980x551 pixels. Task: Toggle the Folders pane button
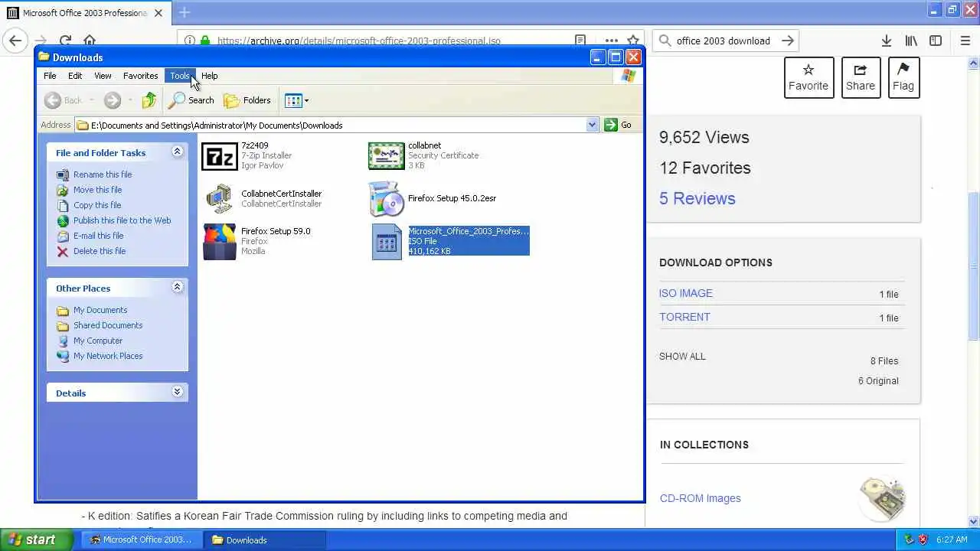[247, 100]
